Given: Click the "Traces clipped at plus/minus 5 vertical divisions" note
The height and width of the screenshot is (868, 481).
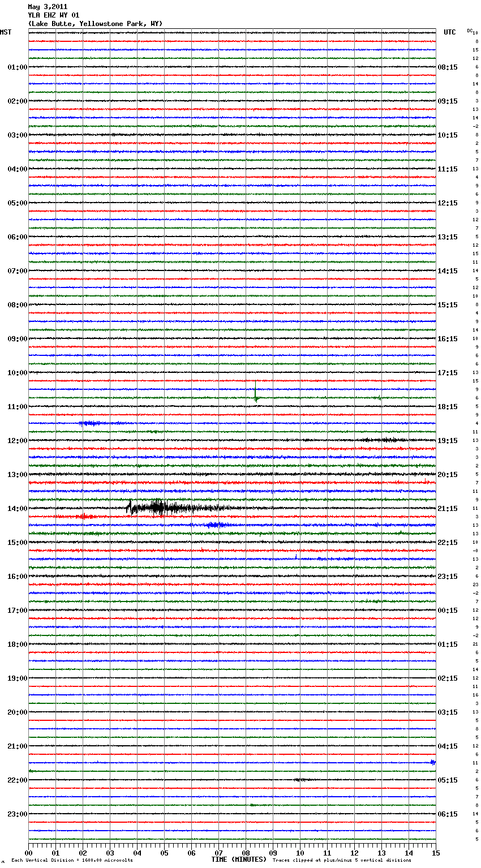Looking at the screenshot, I should 342,861.
